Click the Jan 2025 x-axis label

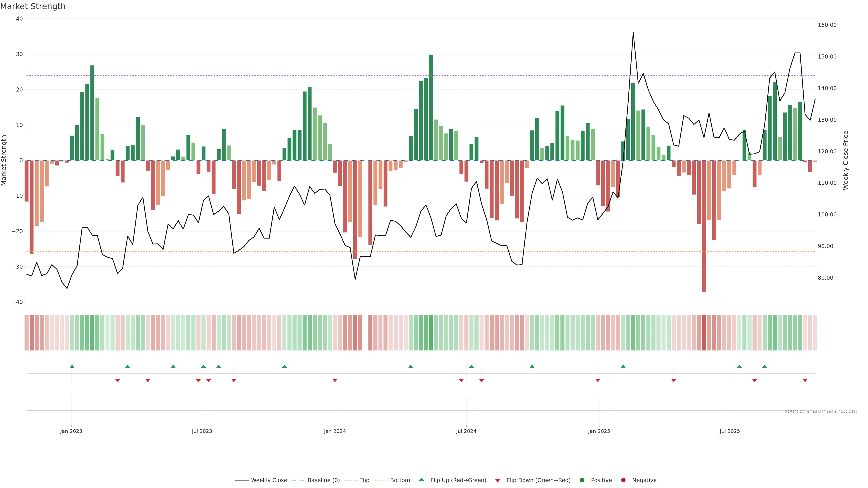pos(599,431)
